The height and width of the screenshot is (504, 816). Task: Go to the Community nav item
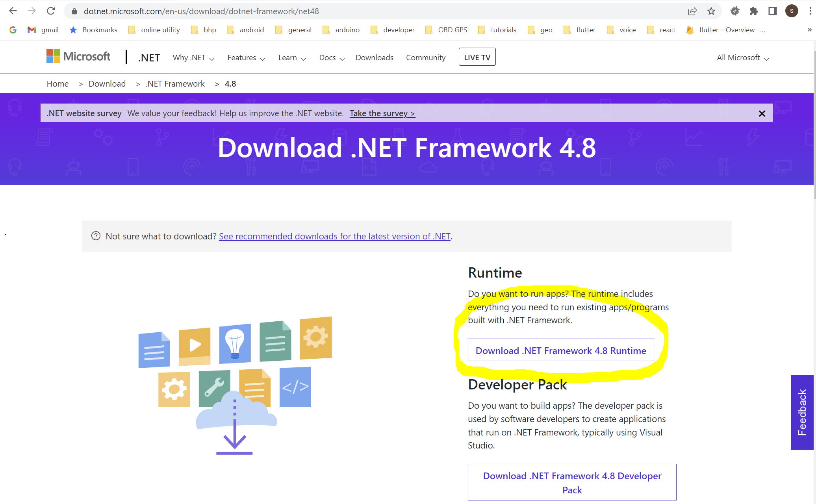point(425,58)
